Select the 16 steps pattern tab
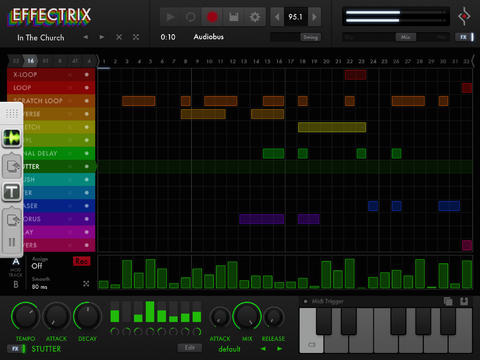The width and height of the screenshot is (480, 360). pyautogui.click(x=31, y=61)
